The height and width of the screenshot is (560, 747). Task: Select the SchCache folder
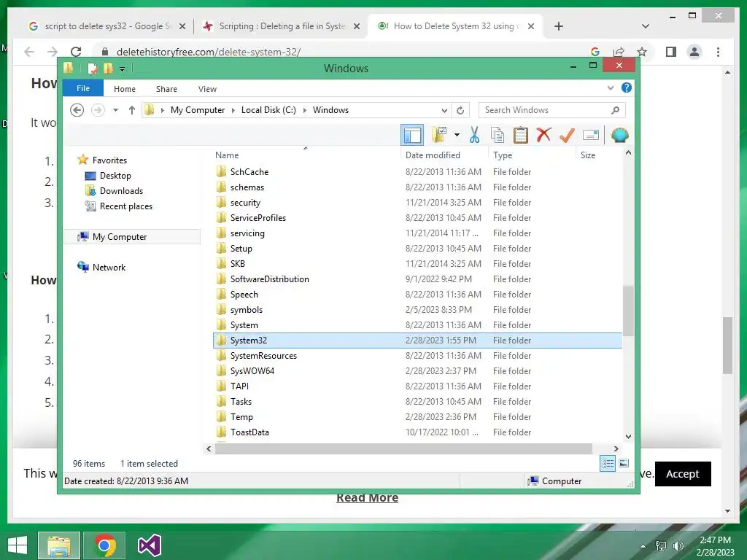coord(417,172)
